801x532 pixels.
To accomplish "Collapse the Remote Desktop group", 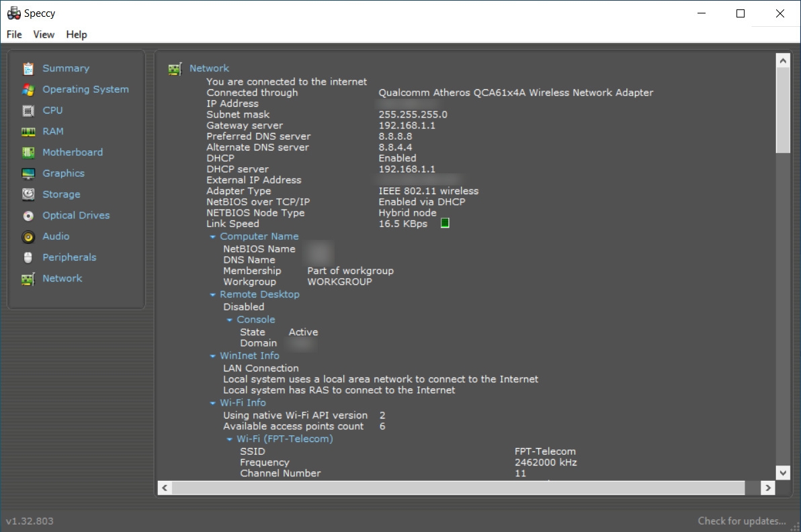I will (212, 295).
